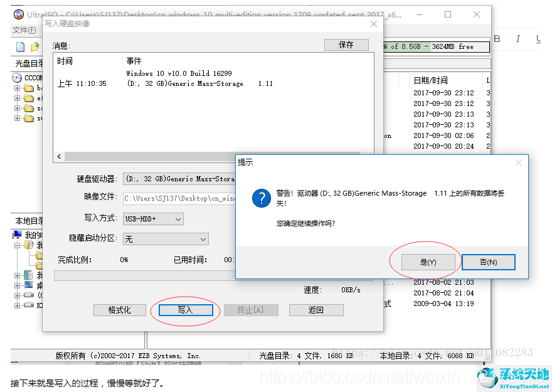Click the New file toolbar icon
Viewport: 552px width, 392px height.
pyautogui.click(x=20, y=47)
